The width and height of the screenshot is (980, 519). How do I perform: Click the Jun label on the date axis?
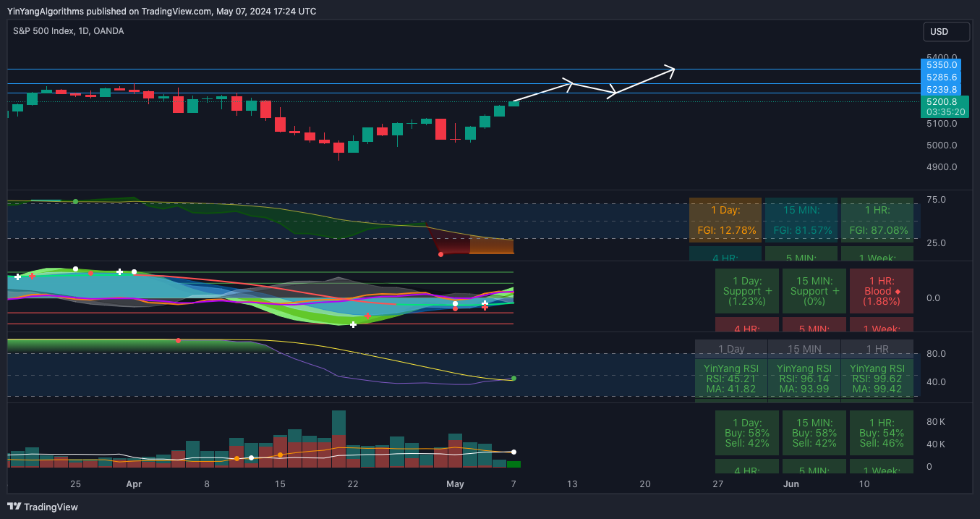point(791,484)
